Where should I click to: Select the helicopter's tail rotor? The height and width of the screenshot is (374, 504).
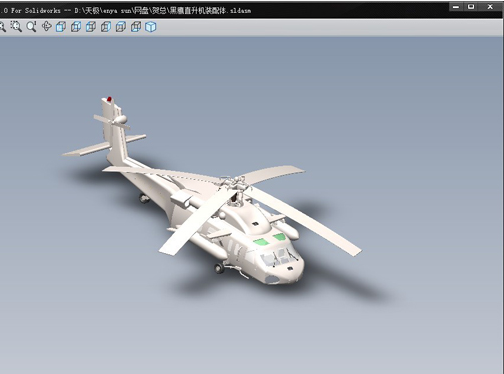coord(112,122)
